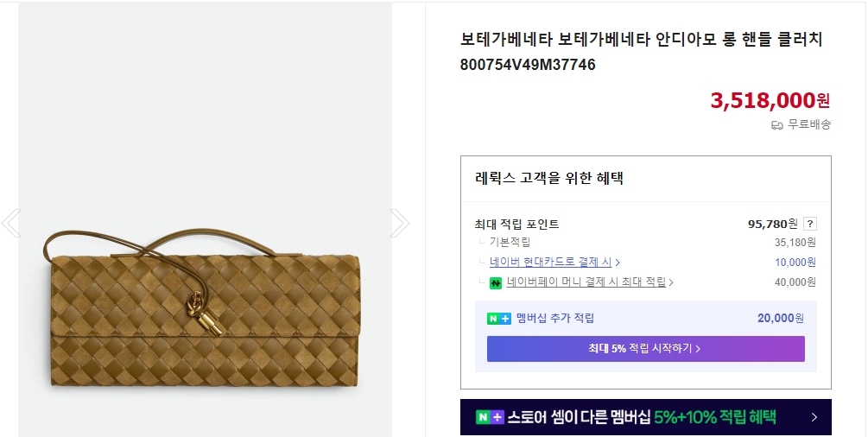Show the previous product image
The image size is (868, 437).
pyautogui.click(x=11, y=223)
